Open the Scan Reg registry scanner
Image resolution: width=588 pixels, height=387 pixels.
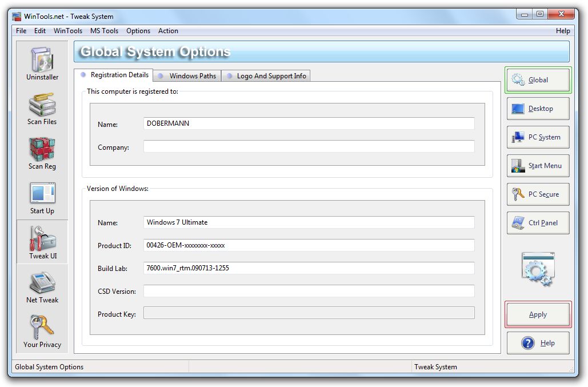42,153
